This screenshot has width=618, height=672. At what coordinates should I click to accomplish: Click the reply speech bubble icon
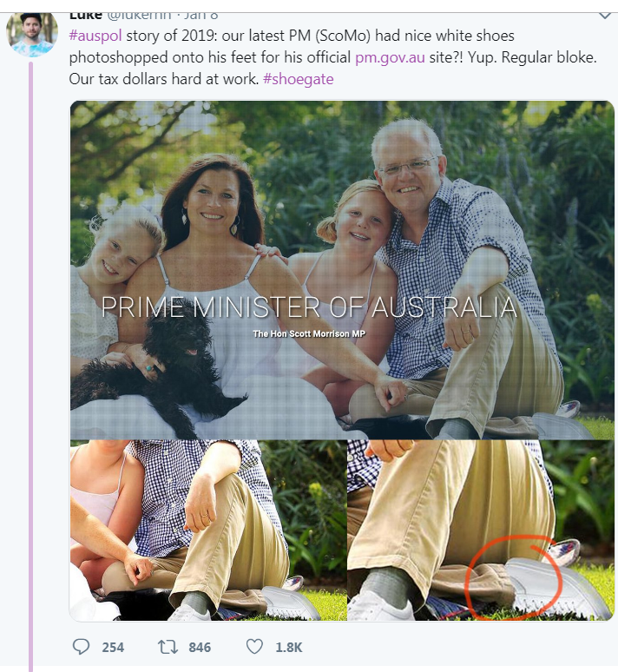click(81, 646)
